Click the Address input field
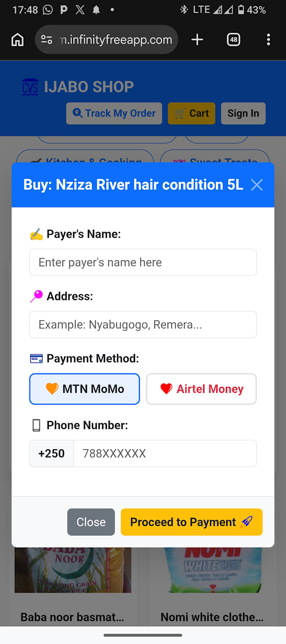This screenshot has height=644, width=286. 143,325
